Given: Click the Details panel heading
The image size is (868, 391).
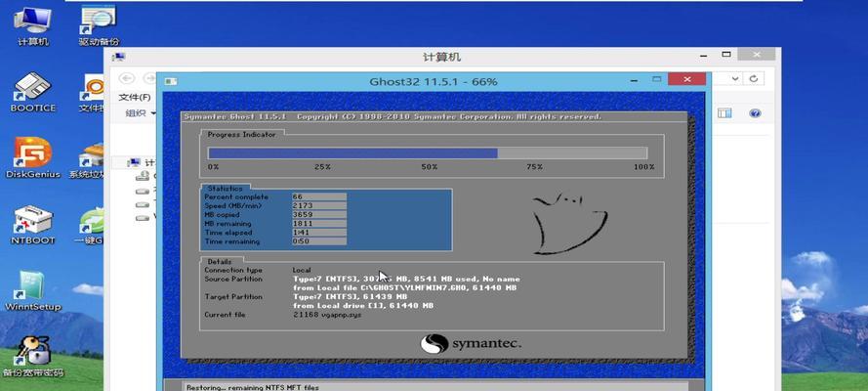Looking at the screenshot, I should [220, 261].
